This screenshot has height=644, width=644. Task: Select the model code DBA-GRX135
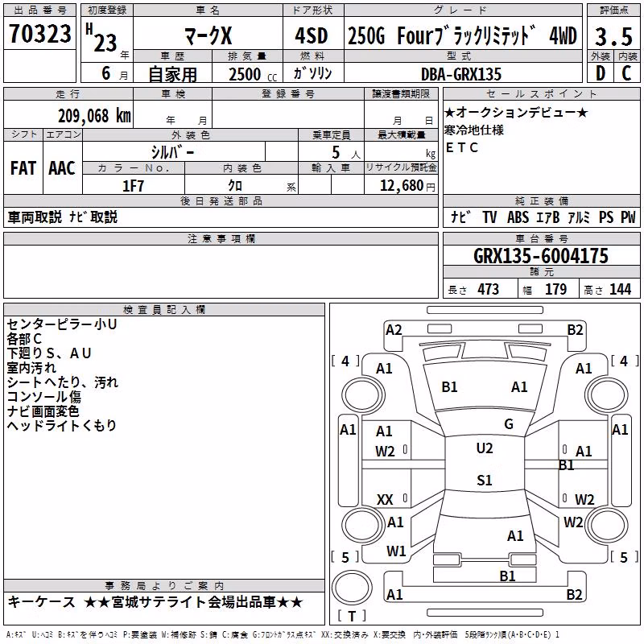click(461, 74)
